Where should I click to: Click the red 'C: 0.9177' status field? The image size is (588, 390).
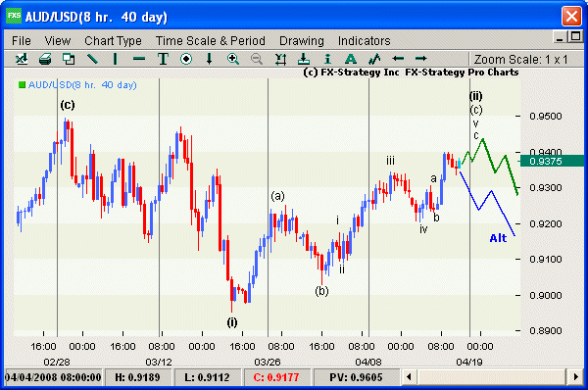coord(276,377)
